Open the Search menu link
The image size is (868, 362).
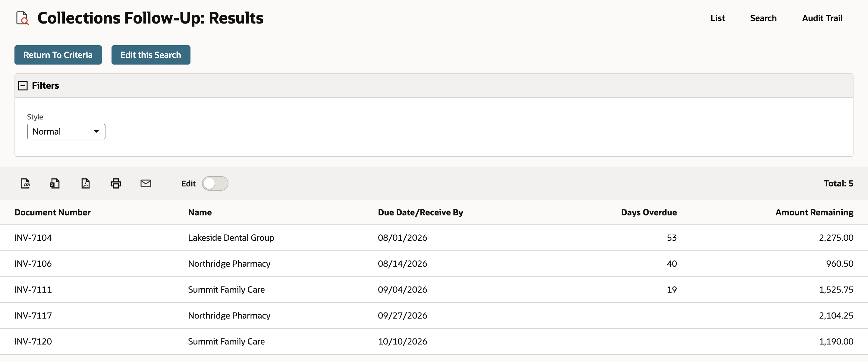coord(763,18)
